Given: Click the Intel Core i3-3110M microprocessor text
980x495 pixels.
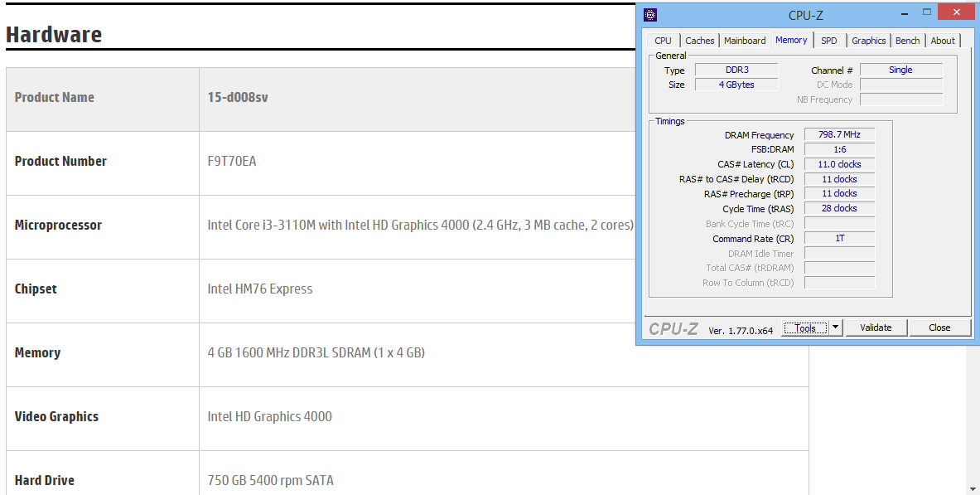Looking at the screenshot, I should coord(421,226).
